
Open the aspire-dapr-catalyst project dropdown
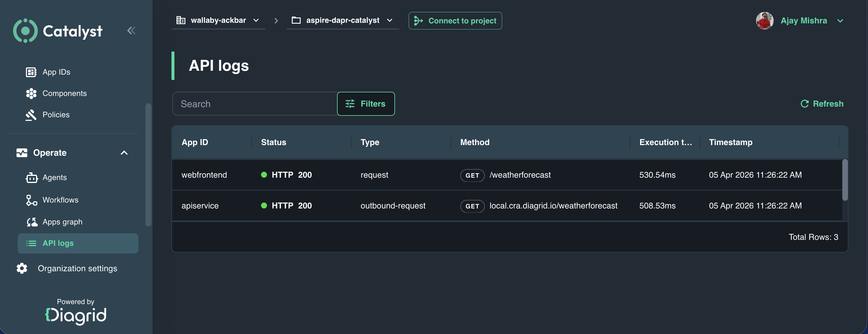342,21
